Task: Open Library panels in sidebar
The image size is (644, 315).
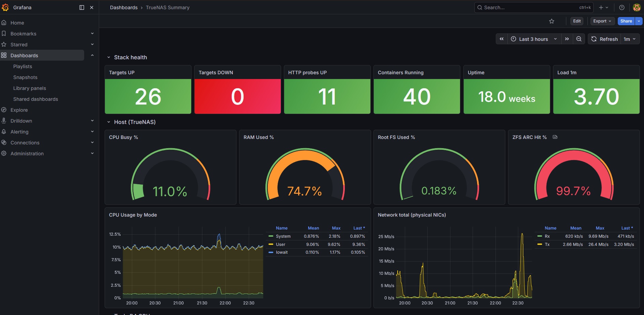Action: pyautogui.click(x=30, y=88)
